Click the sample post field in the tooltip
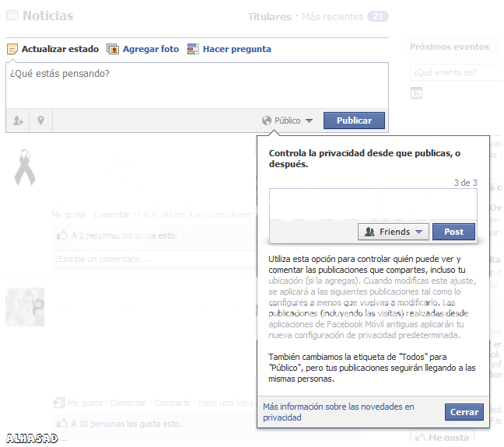This screenshot has height=447, width=504. pos(373,204)
